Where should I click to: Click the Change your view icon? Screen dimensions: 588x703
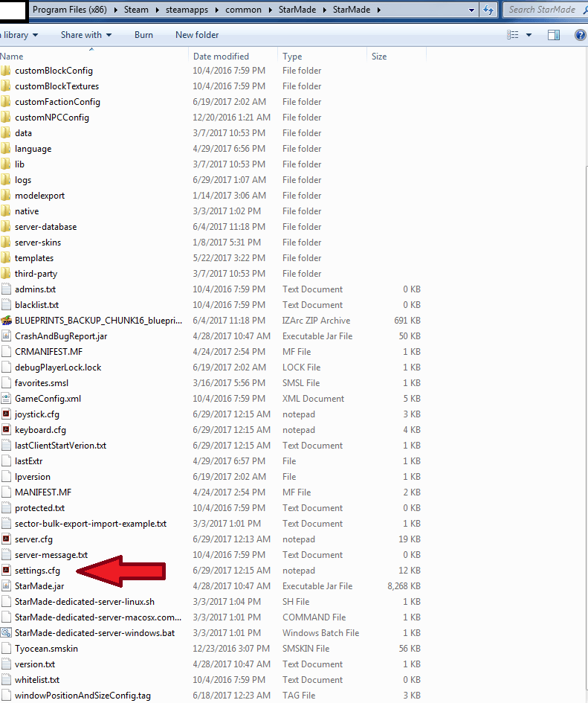(513, 35)
